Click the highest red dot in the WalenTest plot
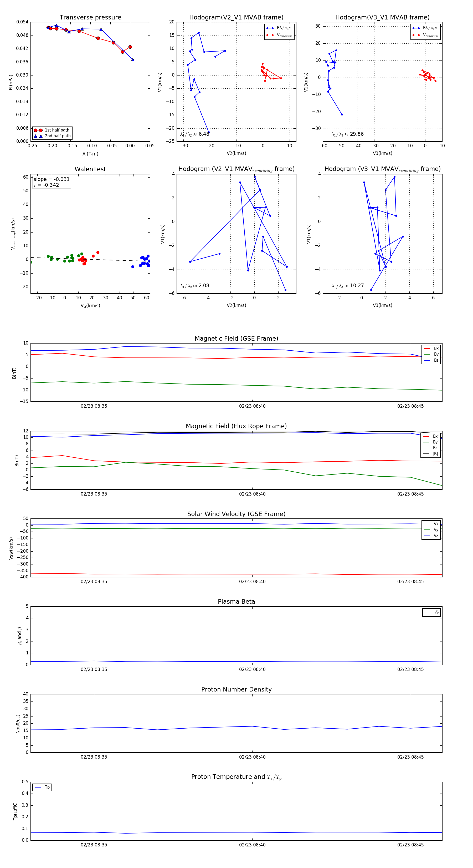The width and height of the screenshot is (473, 868). [x=98, y=253]
